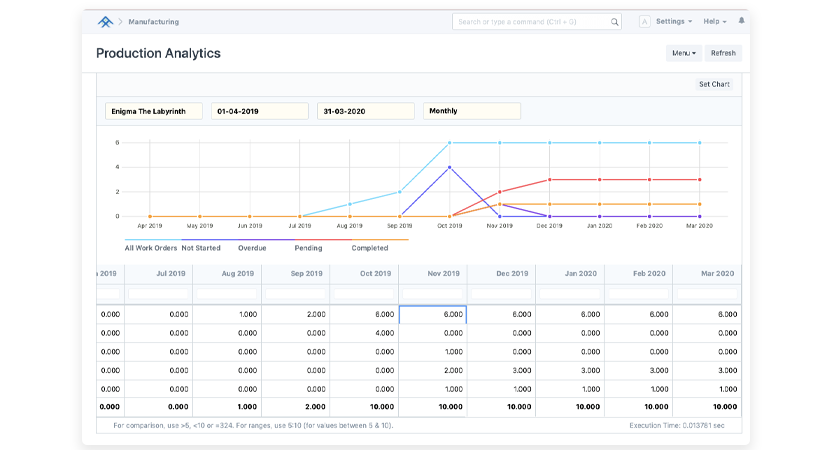Sort by the Jul 2019 column header
The image size is (826, 450).
159,273
